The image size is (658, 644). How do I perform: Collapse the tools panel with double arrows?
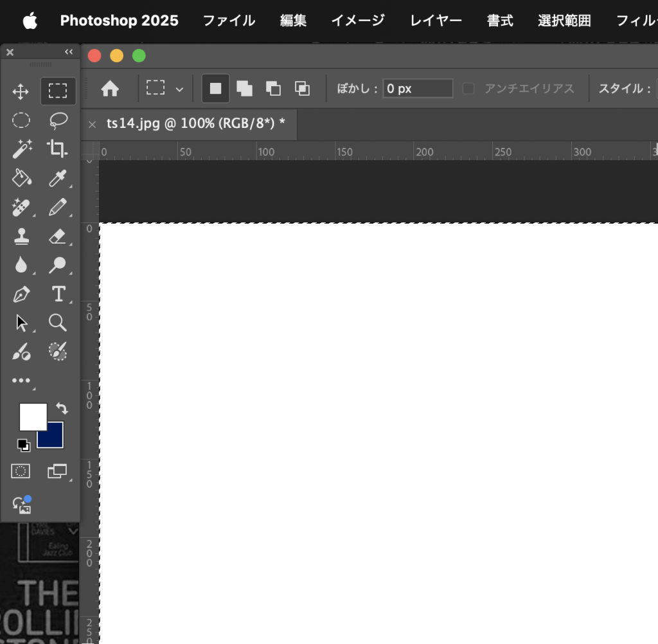coord(69,52)
